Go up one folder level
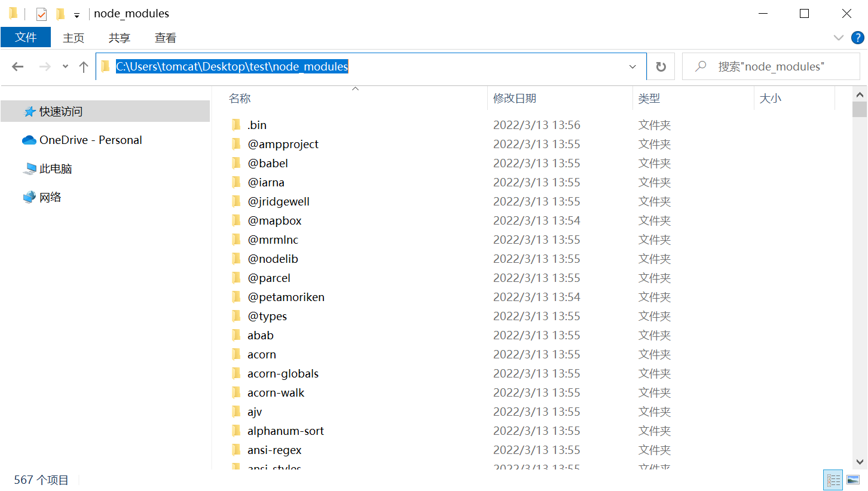Viewport: 868px width, 491px height. point(84,67)
